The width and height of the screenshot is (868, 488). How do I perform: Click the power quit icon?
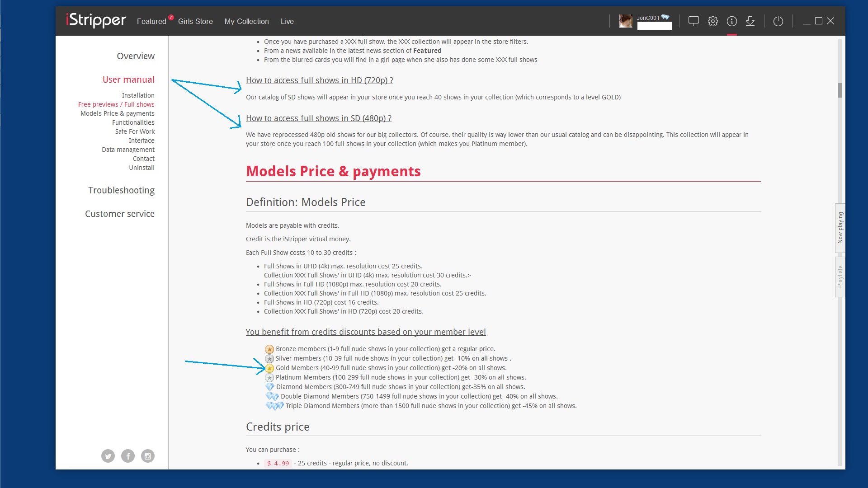pyautogui.click(x=778, y=21)
